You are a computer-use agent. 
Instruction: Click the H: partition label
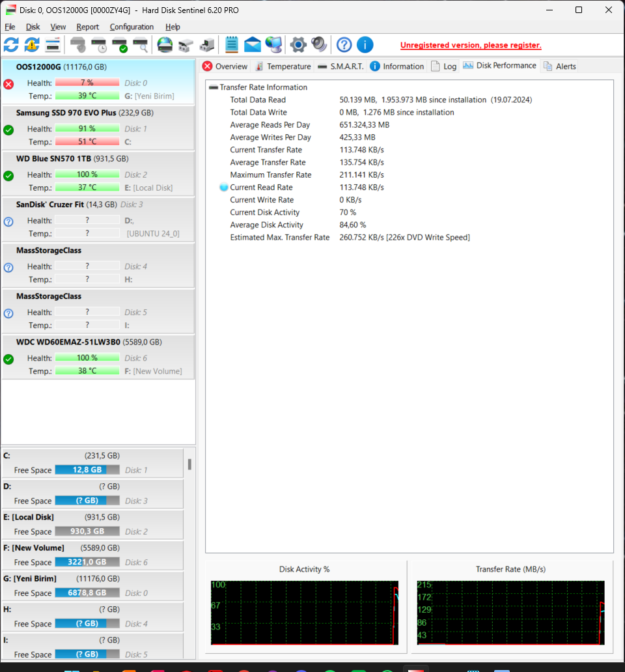pyautogui.click(x=7, y=609)
